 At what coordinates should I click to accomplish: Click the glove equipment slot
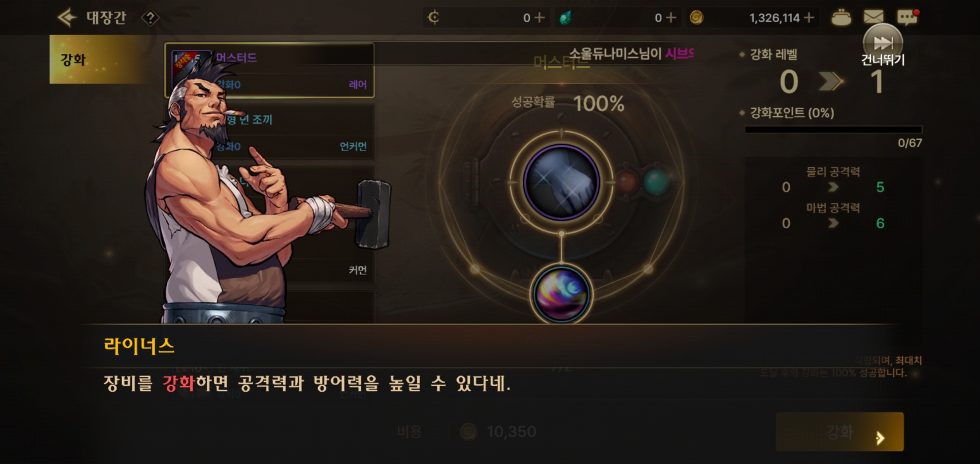pyautogui.click(x=561, y=182)
